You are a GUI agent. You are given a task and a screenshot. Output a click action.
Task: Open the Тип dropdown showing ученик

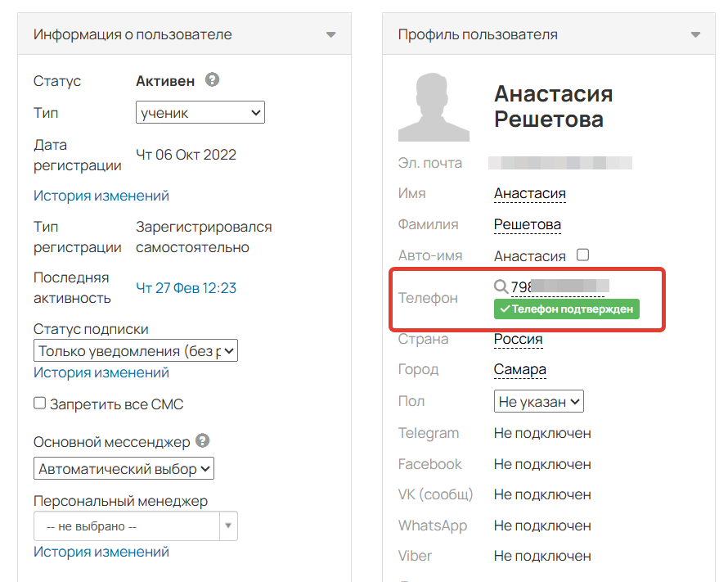coord(200,112)
